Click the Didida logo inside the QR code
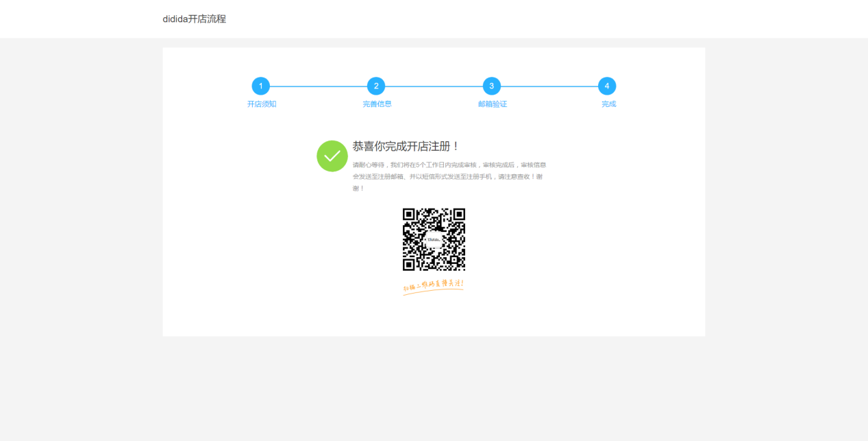868x441 pixels. (434, 239)
